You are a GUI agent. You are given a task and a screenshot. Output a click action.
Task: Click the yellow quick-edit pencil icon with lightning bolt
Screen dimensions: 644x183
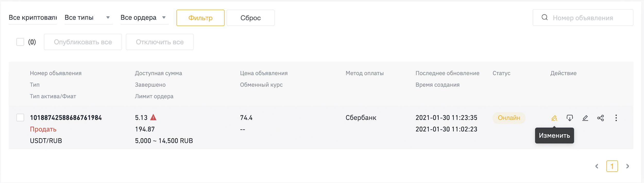point(554,118)
